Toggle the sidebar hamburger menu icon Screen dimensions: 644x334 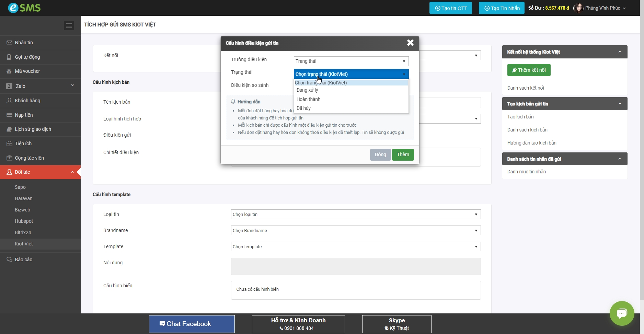[x=69, y=25]
